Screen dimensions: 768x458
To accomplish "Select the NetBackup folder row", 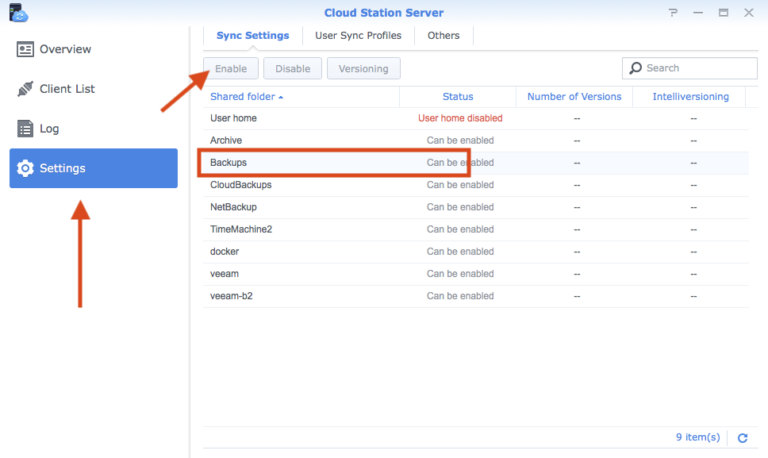I will [x=476, y=207].
